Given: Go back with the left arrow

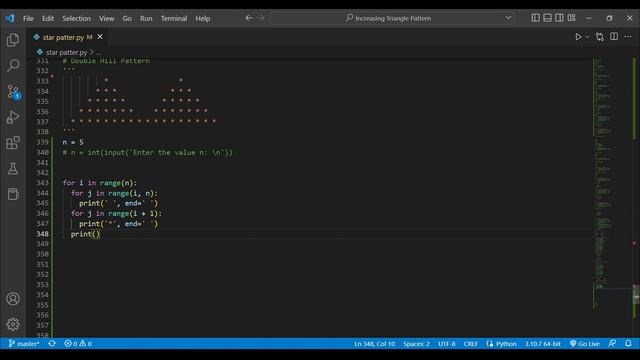Looking at the screenshot, I should coord(249,18).
